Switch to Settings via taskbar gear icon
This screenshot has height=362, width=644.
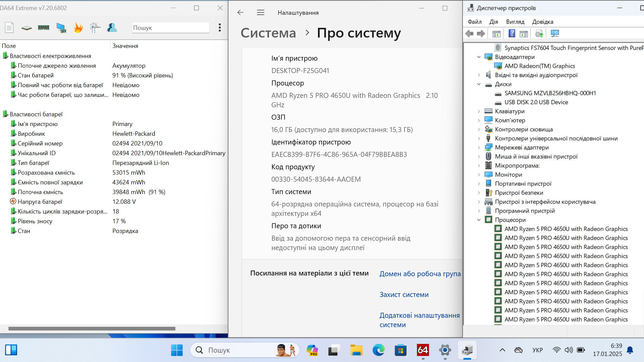pos(445,350)
